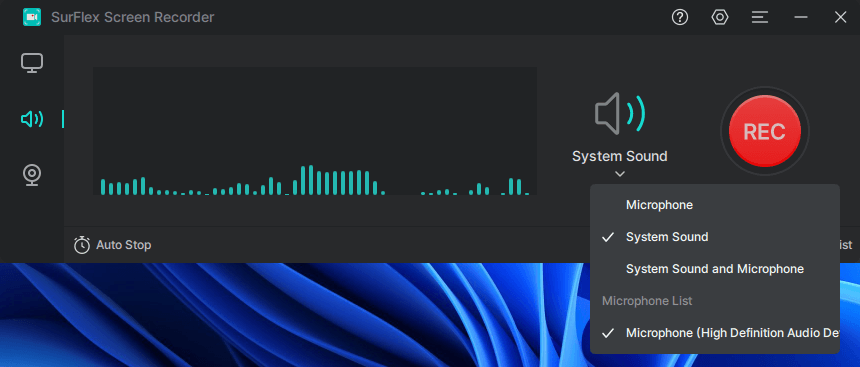
Task: Start recording with the REC button
Action: point(765,131)
